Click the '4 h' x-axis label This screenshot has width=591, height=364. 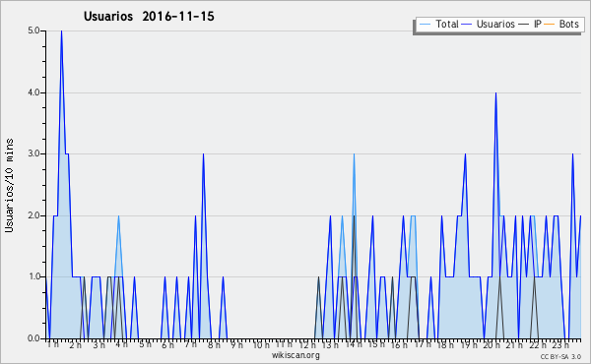(x=122, y=344)
